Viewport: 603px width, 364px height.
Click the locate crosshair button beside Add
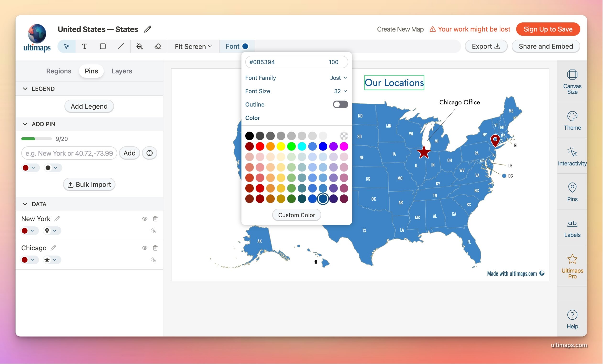point(149,153)
